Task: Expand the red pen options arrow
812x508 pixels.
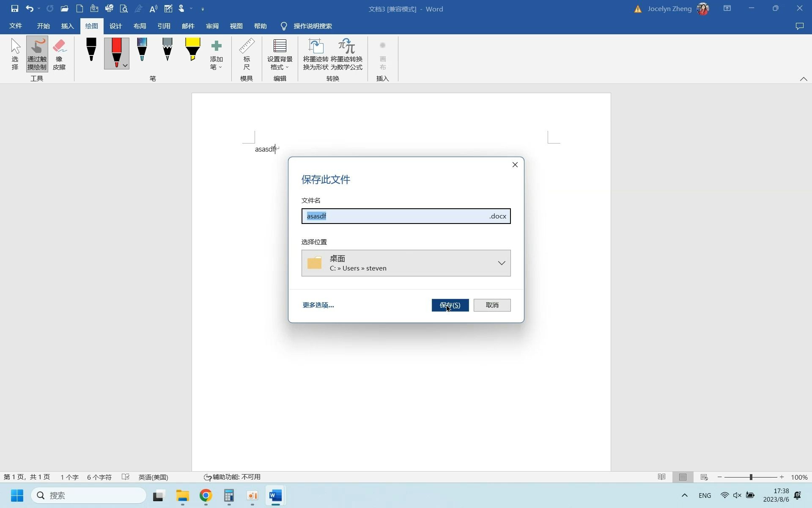Action: (x=125, y=66)
